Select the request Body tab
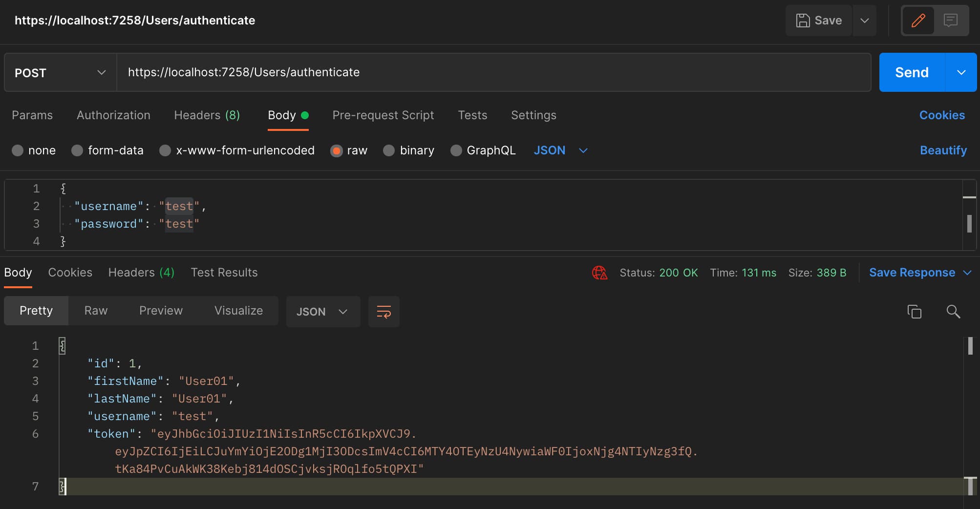The height and width of the screenshot is (509, 980). point(288,115)
